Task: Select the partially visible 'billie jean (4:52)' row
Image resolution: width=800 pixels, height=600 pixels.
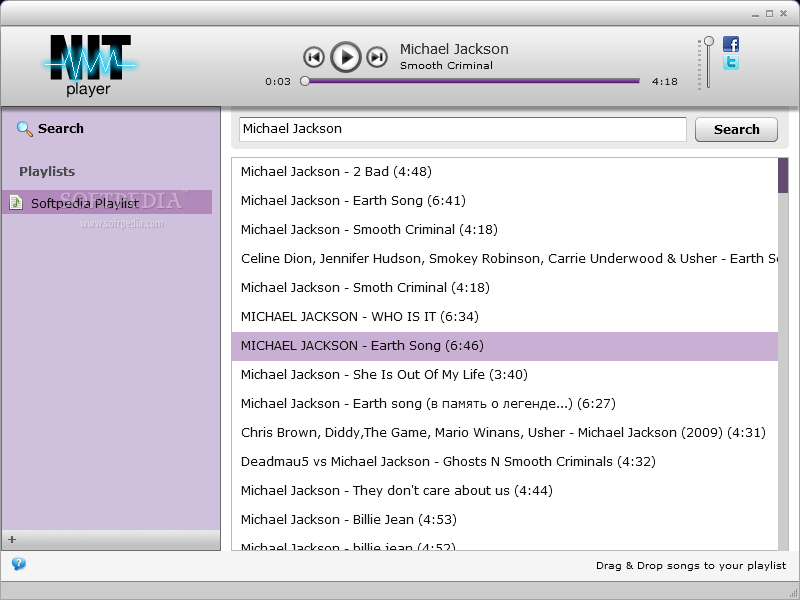Action: [505, 543]
